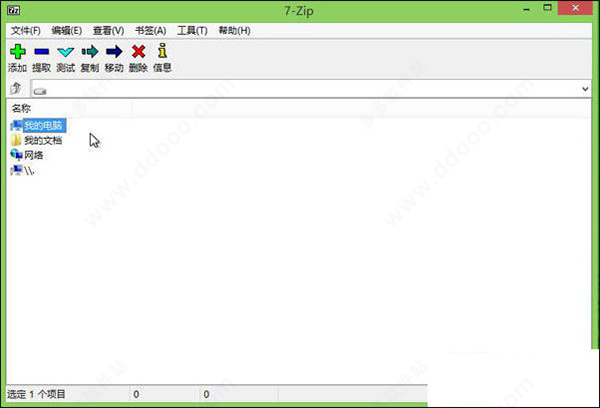The width and height of the screenshot is (600, 408).
Task: Expand the address bar dropdown arrow
Action: point(585,89)
